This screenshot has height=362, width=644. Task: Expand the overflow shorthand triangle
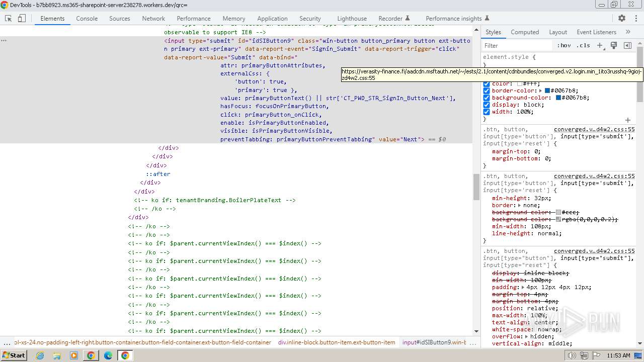point(526,336)
